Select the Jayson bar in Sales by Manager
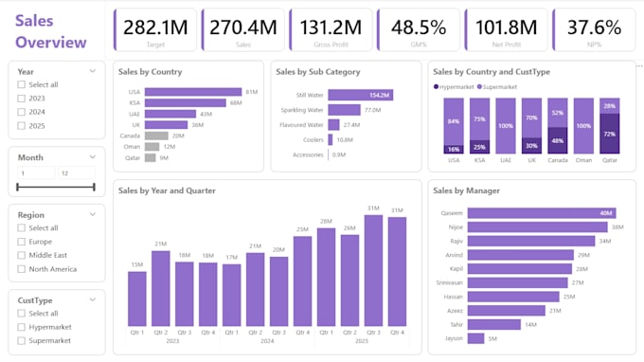This screenshot has width=644, height=362. [x=476, y=338]
